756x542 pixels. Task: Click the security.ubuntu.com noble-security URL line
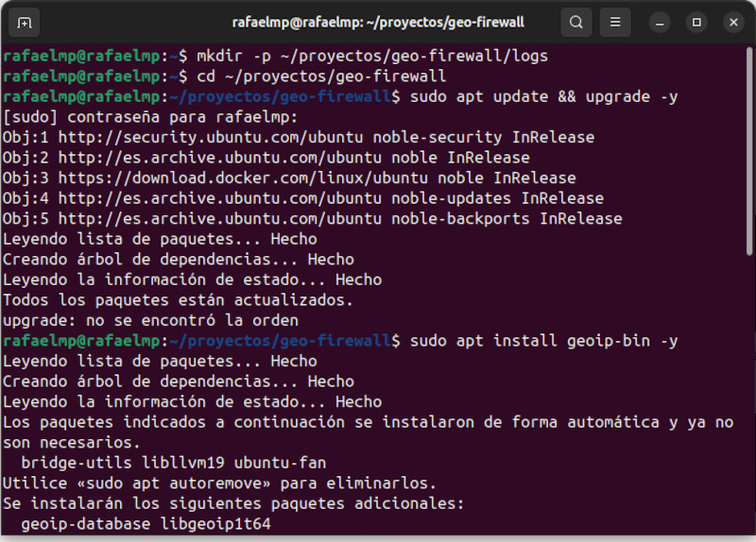[x=299, y=137]
